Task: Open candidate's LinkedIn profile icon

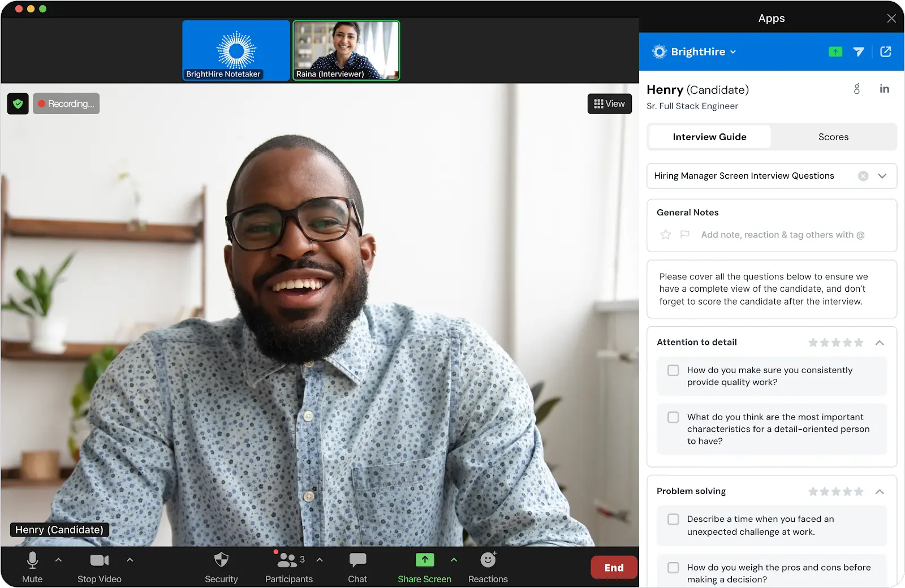Action: pos(885,89)
